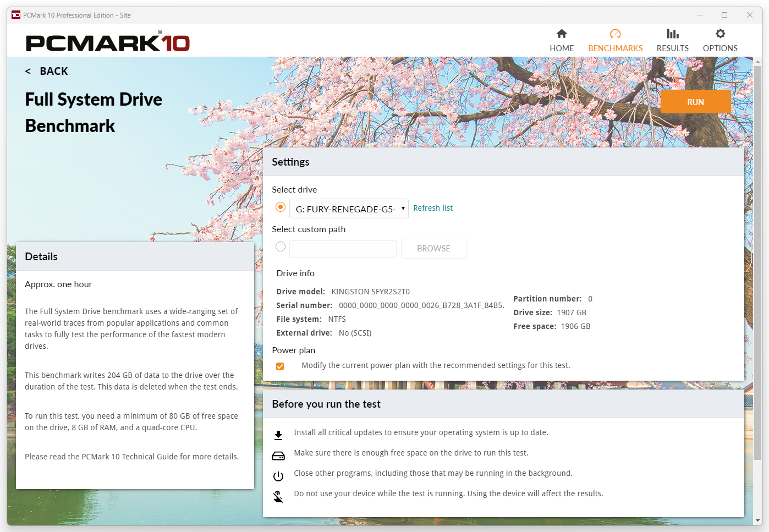
Task: Select the custom path radio button
Action: pos(281,247)
